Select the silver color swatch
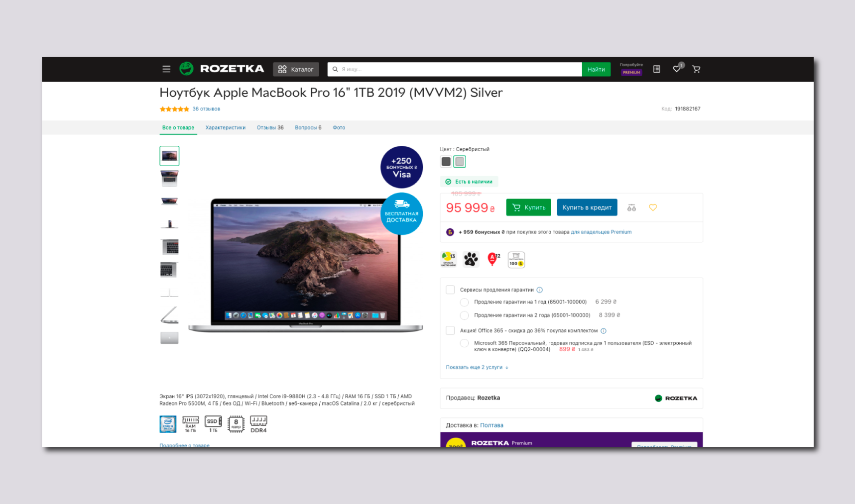Image resolution: width=855 pixels, height=504 pixels. point(460,162)
